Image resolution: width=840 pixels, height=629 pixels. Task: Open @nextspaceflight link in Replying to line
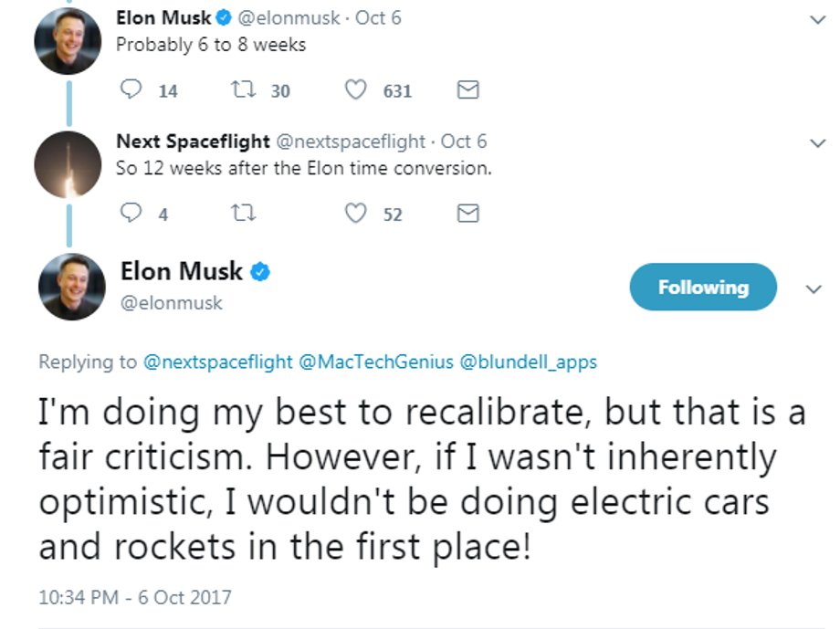[218, 362]
